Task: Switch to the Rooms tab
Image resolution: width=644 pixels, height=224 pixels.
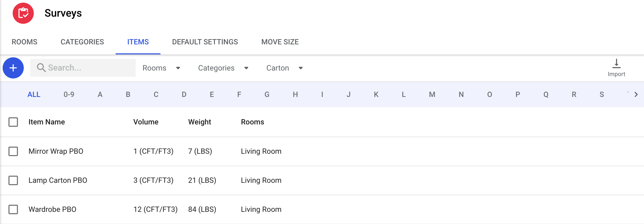Action: [x=25, y=42]
